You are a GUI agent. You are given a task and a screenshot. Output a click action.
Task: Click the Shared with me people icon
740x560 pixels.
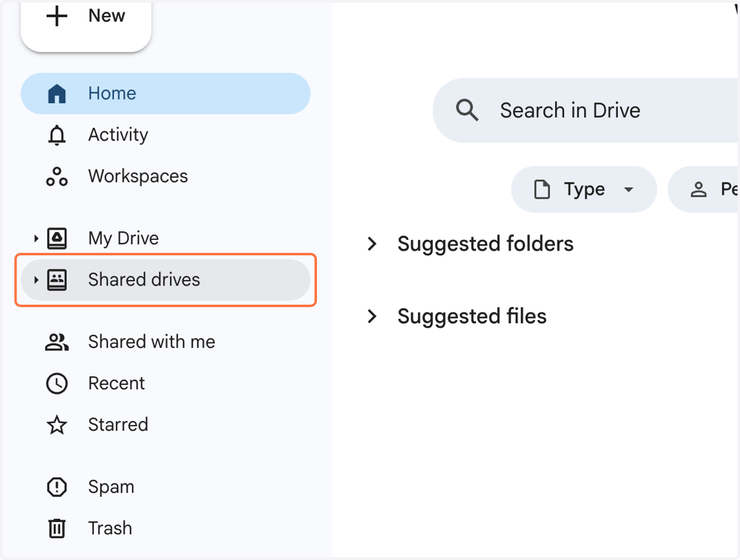(x=57, y=342)
